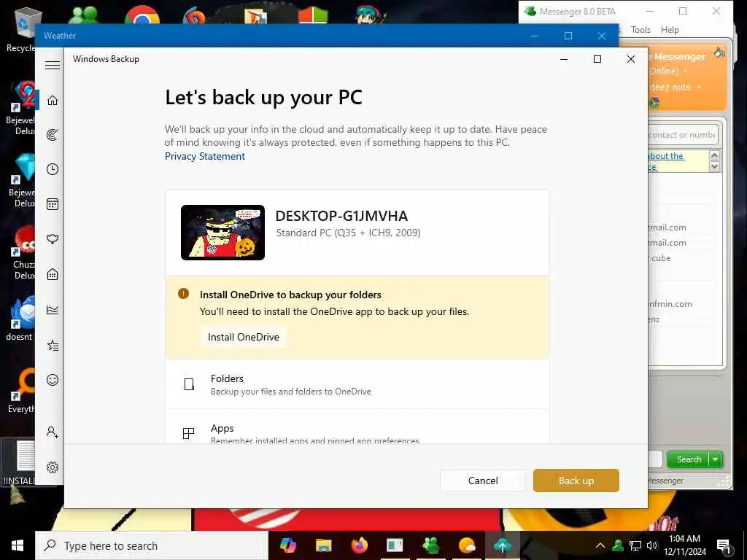Open the Weather app hamburger menu
Screen dimensions: 747x560
coord(53,65)
